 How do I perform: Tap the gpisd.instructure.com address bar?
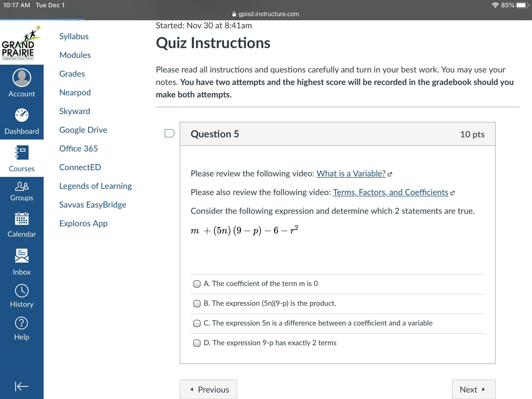tap(266, 14)
